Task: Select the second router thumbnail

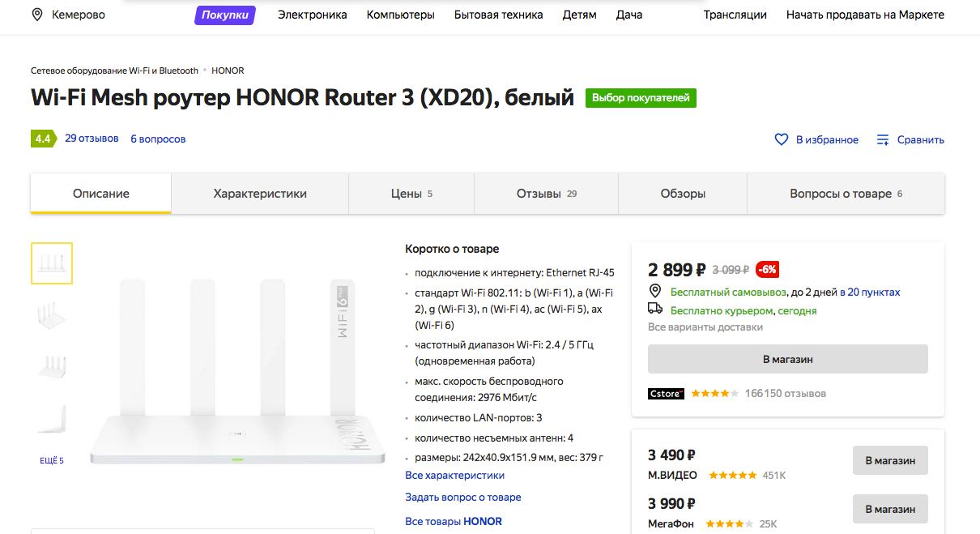Action: pos(52,315)
